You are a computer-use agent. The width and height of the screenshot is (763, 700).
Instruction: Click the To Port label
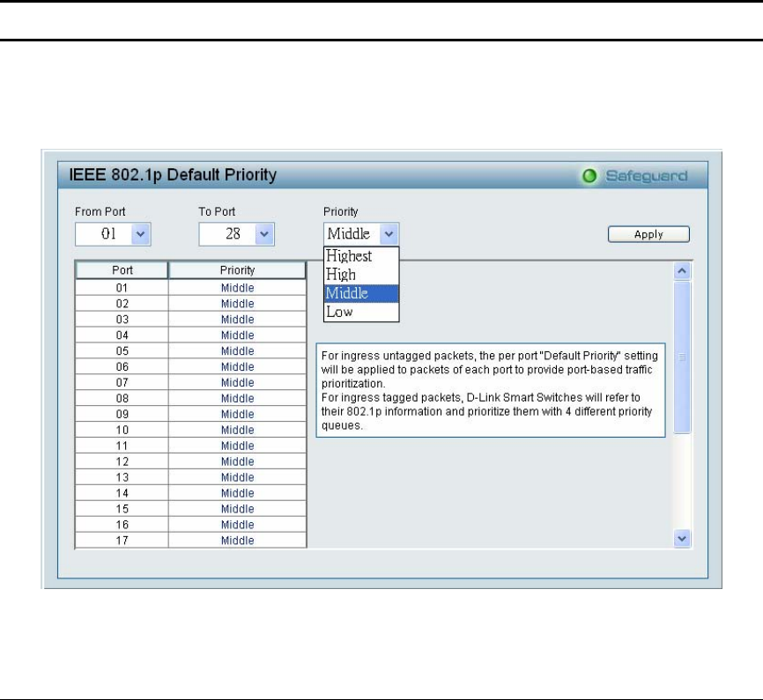[x=217, y=211]
